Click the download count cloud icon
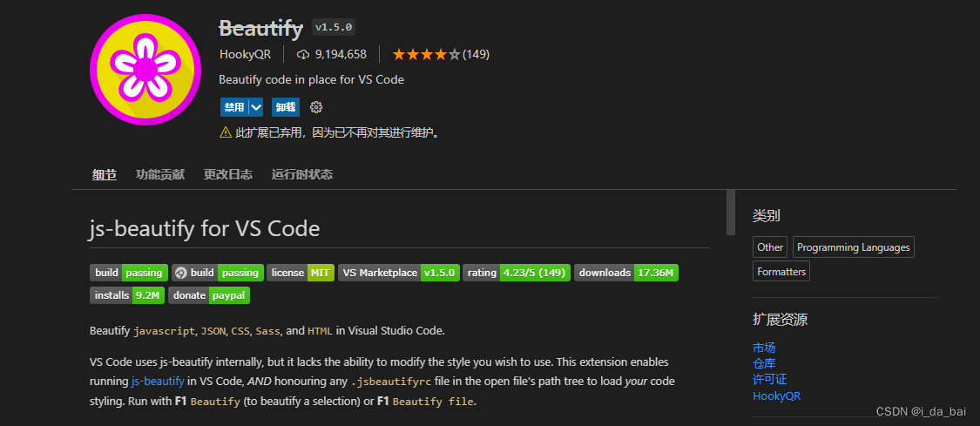The image size is (980, 426). [303, 54]
